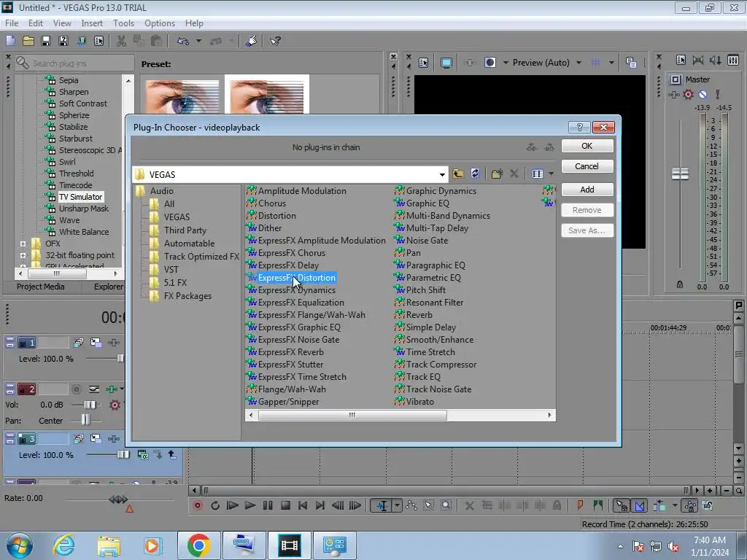
Task: Click the Undo arrow icon
Action: (183, 41)
